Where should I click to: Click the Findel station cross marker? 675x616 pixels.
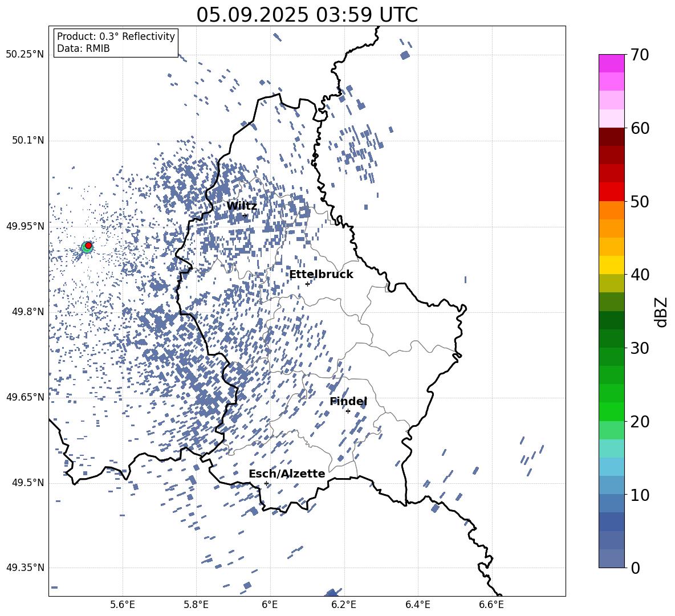348,411
